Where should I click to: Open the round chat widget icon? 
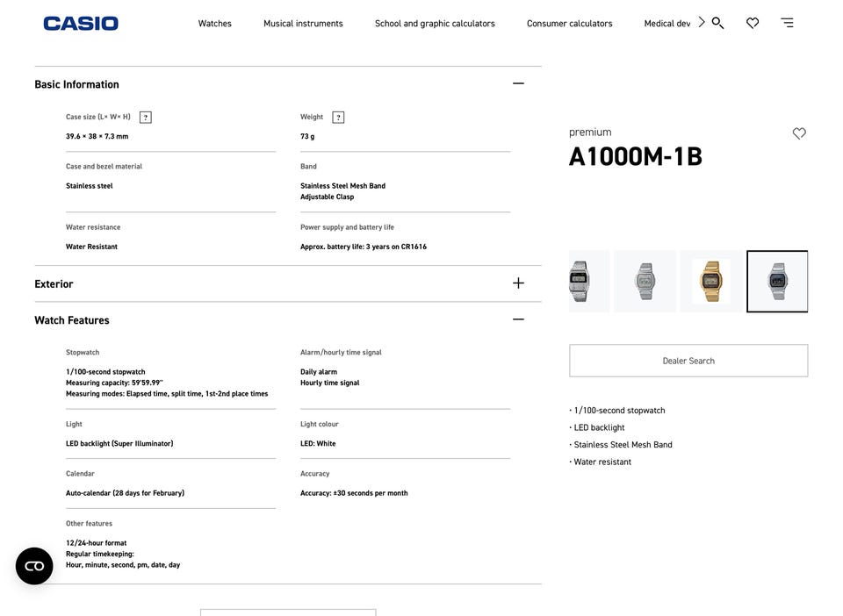coord(34,566)
